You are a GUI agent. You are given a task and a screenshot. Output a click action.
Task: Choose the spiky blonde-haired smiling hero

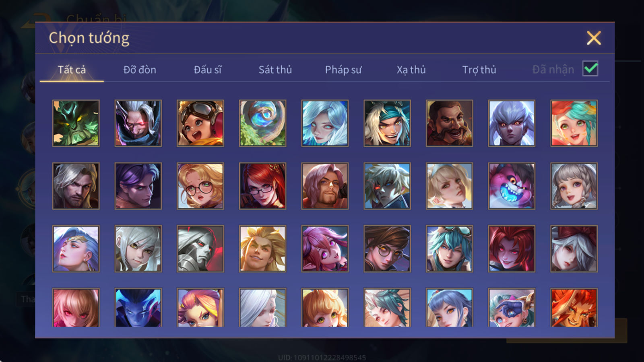coord(262,249)
